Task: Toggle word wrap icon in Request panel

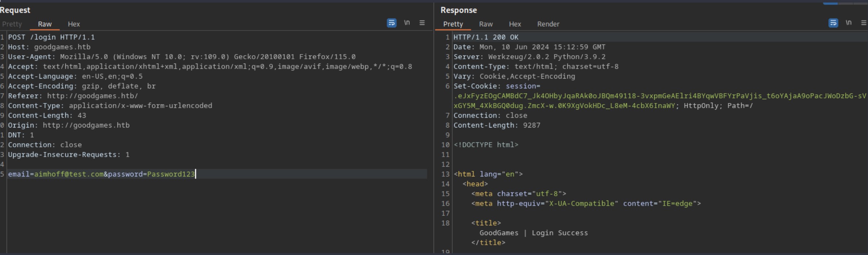Action: (x=391, y=23)
